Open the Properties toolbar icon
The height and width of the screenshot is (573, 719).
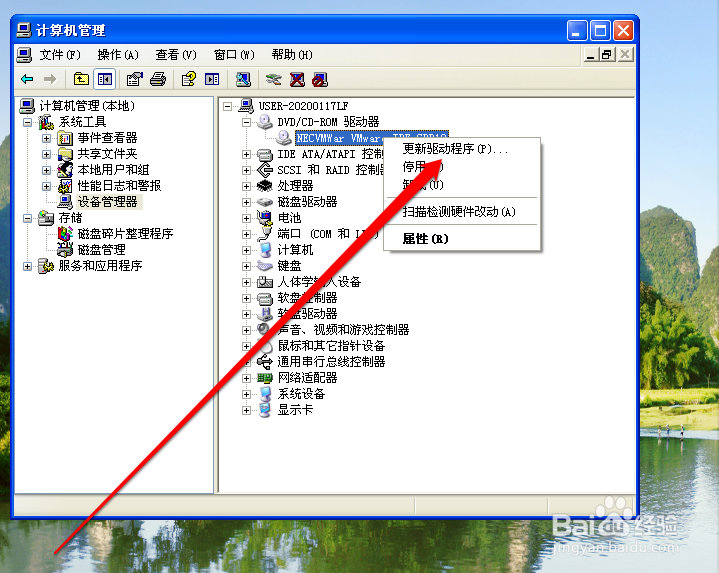pos(134,79)
